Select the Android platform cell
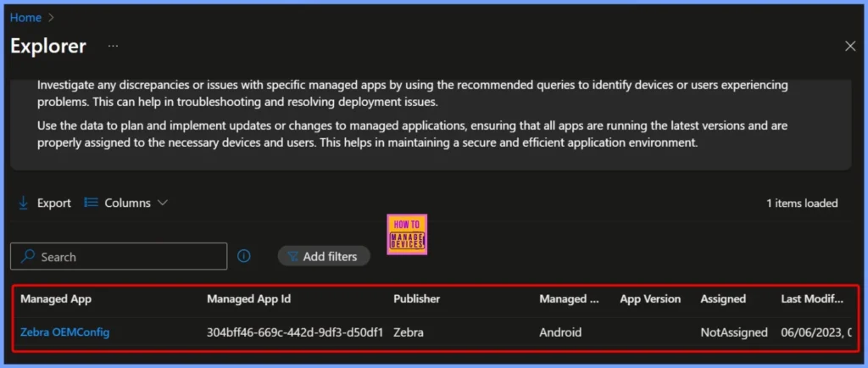 (560, 332)
